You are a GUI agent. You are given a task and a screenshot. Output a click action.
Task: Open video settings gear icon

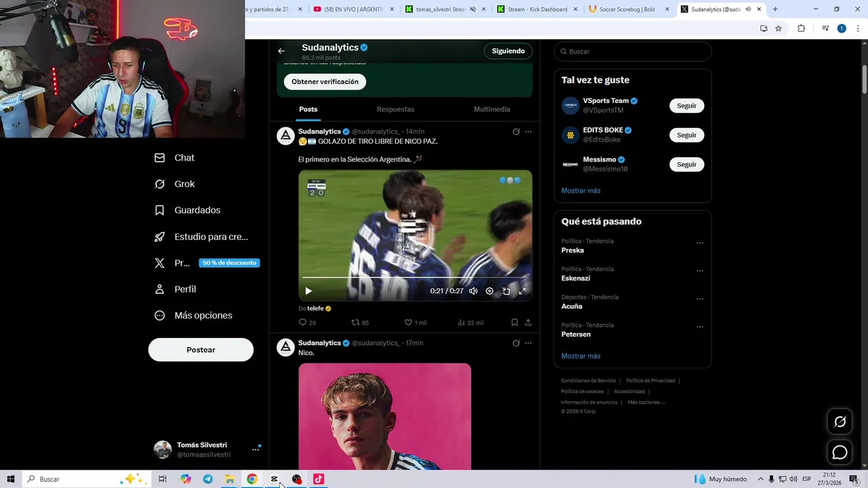point(490,291)
